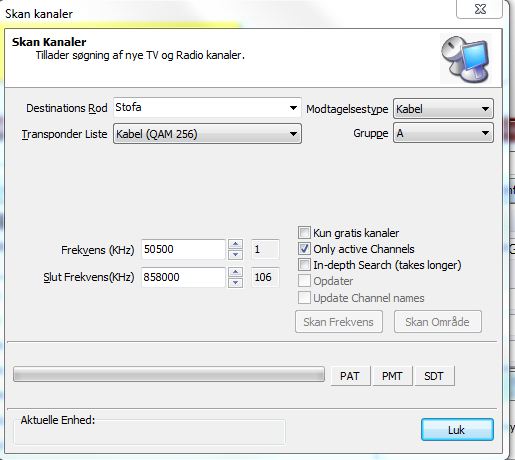Uncheck Only active Channels option
Image resolution: width=515 pixels, height=460 pixels.
(304, 249)
